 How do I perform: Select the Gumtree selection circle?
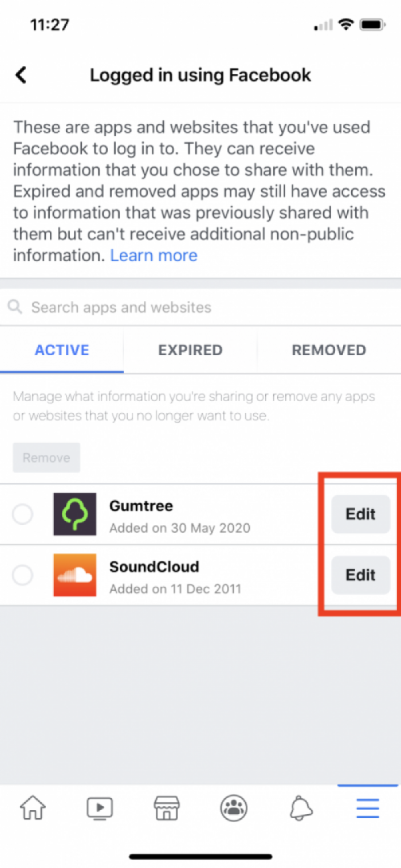[x=22, y=514]
